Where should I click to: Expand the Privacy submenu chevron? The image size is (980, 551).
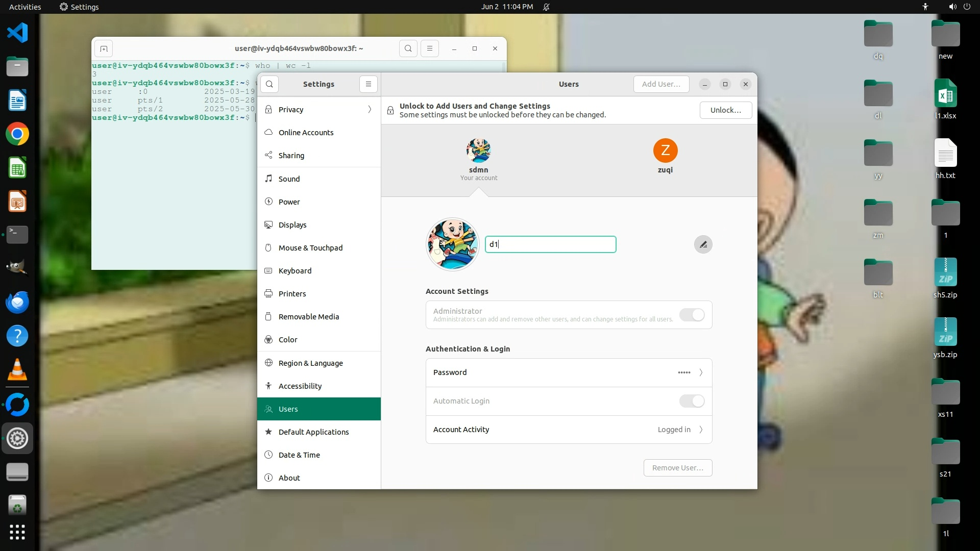point(370,110)
